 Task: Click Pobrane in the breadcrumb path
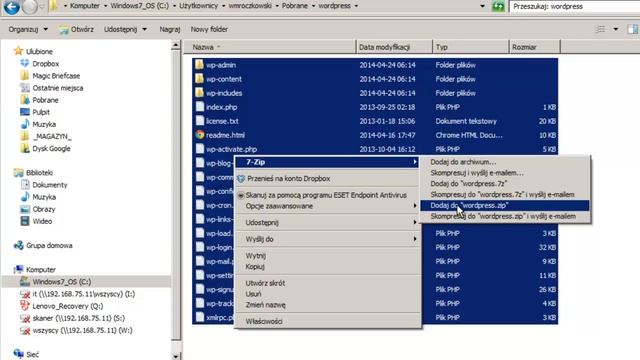point(294,6)
